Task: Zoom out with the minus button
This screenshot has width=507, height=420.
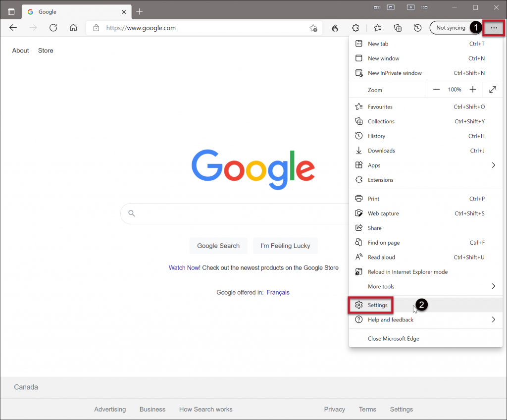Action: (x=436, y=90)
